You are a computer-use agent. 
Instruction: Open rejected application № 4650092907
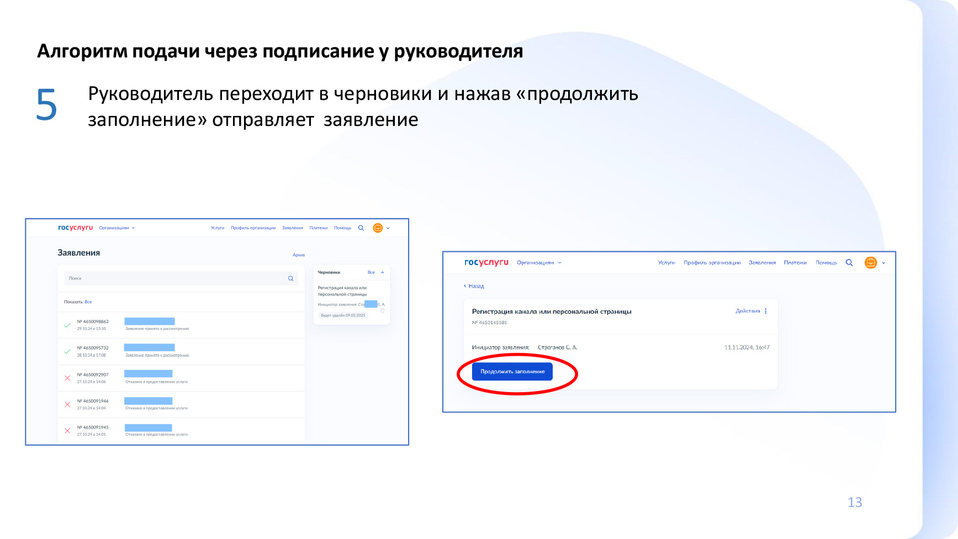click(93, 375)
